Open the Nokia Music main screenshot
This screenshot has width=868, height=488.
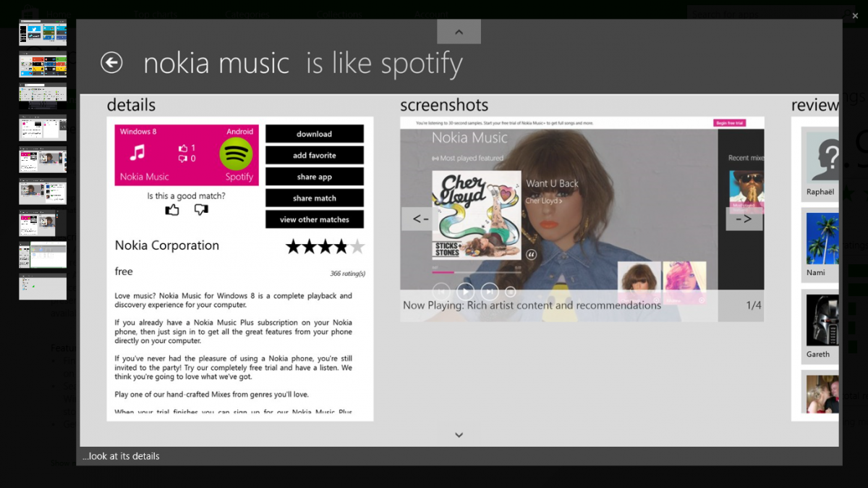582,219
